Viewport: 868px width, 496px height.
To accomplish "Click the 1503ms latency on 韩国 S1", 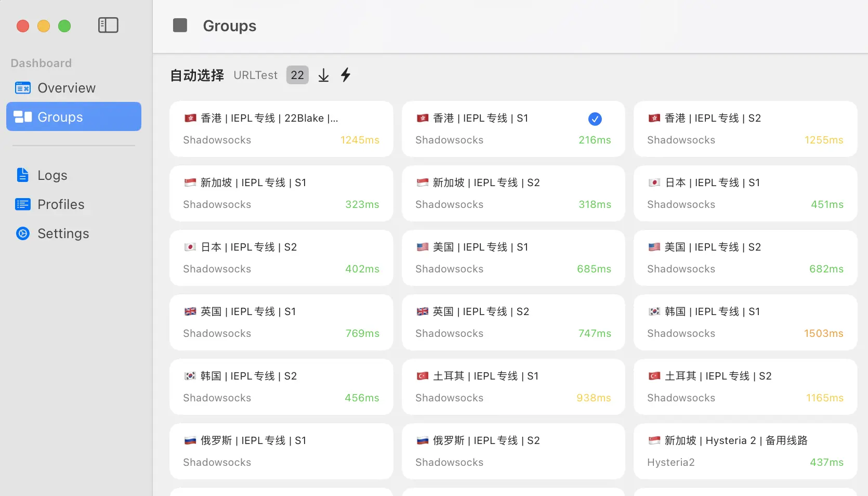I will click(x=823, y=333).
